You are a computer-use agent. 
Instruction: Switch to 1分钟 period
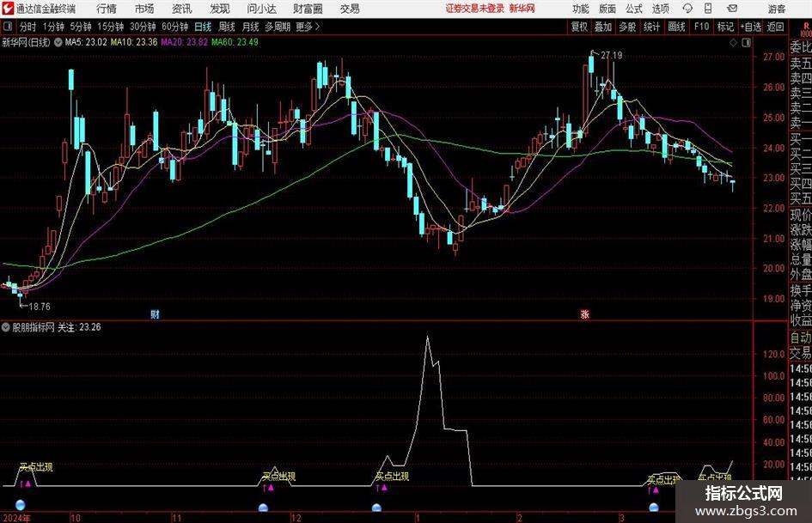(x=53, y=27)
